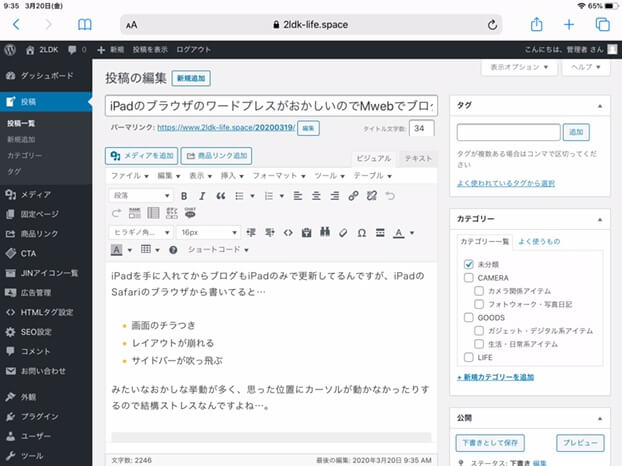Toggle bold formatting in editor toolbar
The height and width of the screenshot is (466, 622).
click(x=183, y=196)
